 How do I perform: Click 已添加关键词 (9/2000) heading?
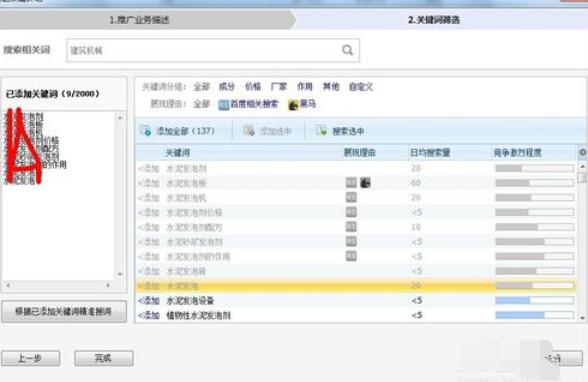[x=52, y=94]
